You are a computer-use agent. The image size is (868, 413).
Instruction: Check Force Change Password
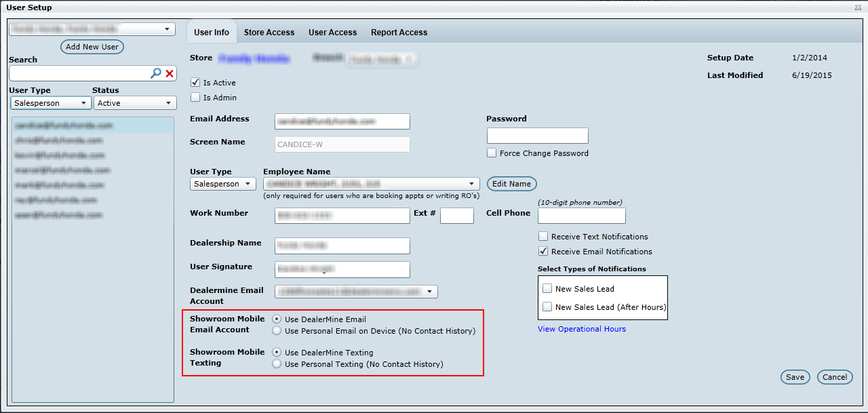coord(492,153)
